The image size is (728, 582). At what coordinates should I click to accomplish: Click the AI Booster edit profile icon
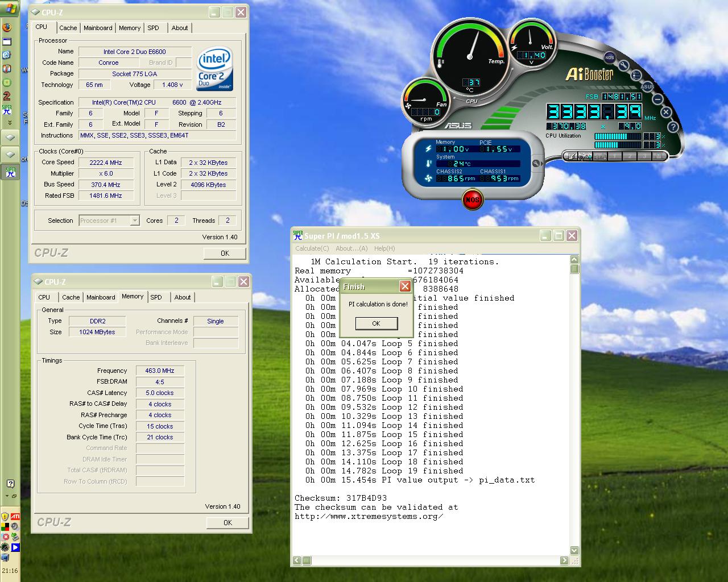pos(571,156)
